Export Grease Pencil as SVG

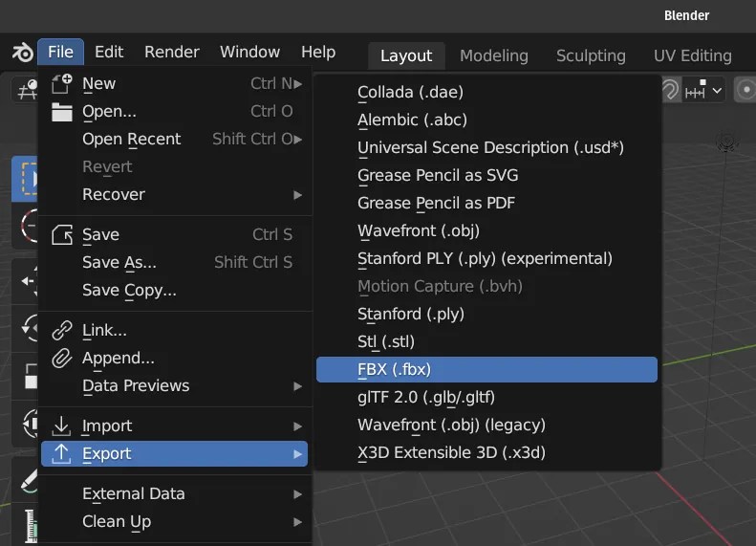pos(487,176)
